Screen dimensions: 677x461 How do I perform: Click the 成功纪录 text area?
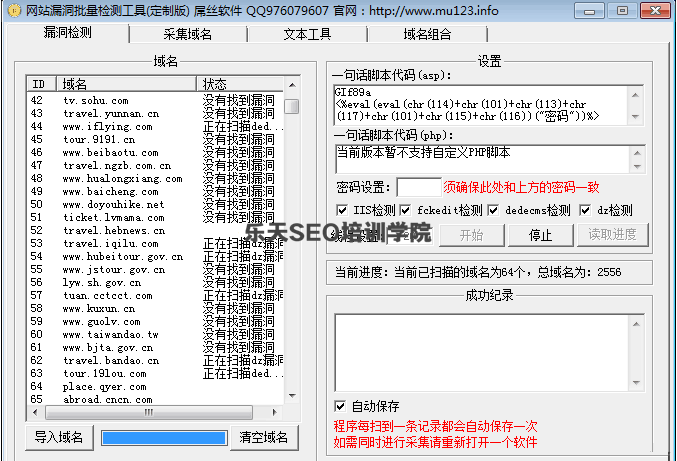(482, 353)
